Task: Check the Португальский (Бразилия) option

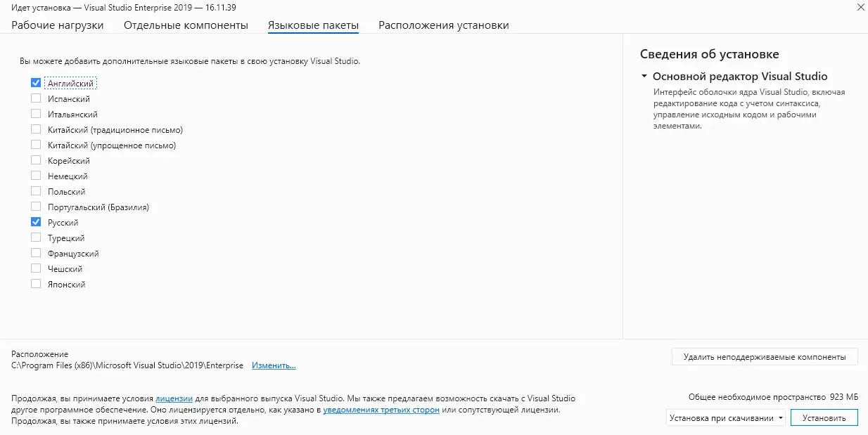Action: pos(36,207)
